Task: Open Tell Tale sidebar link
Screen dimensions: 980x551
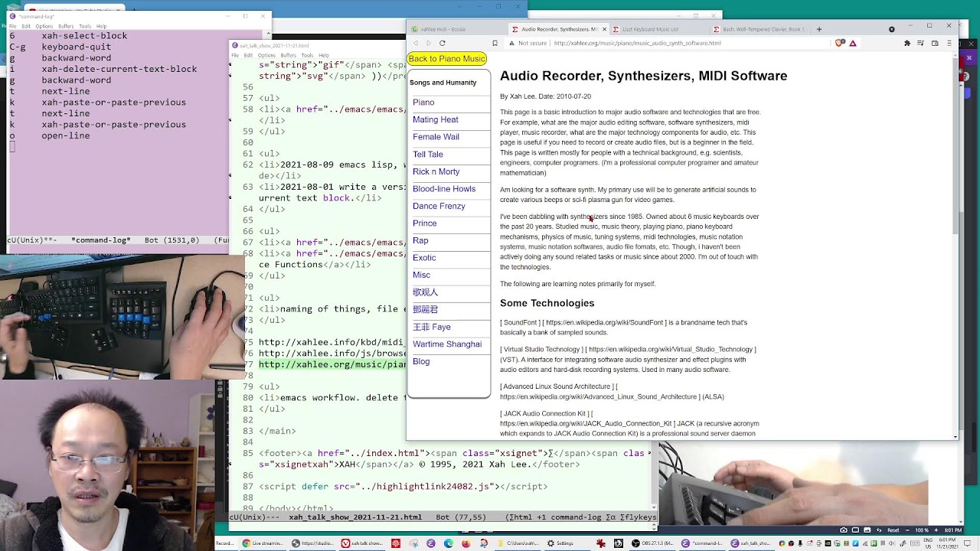Action: click(428, 154)
